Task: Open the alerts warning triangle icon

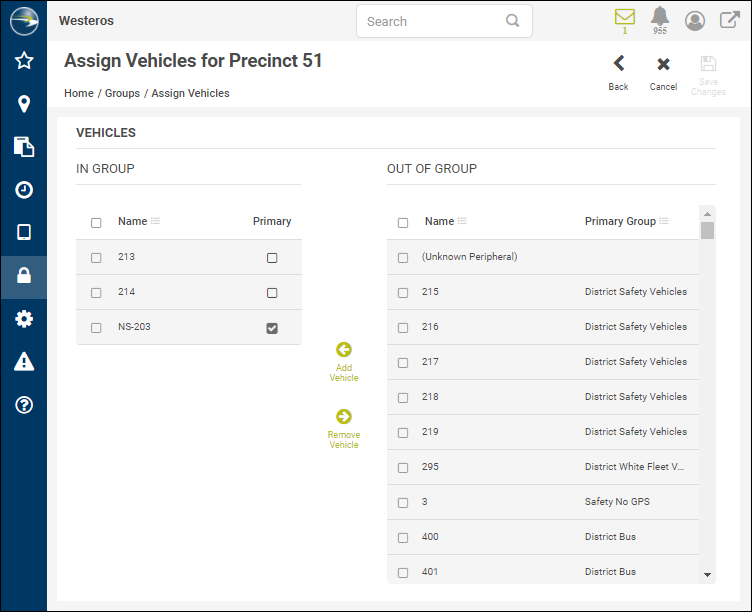Action: pos(24,362)
